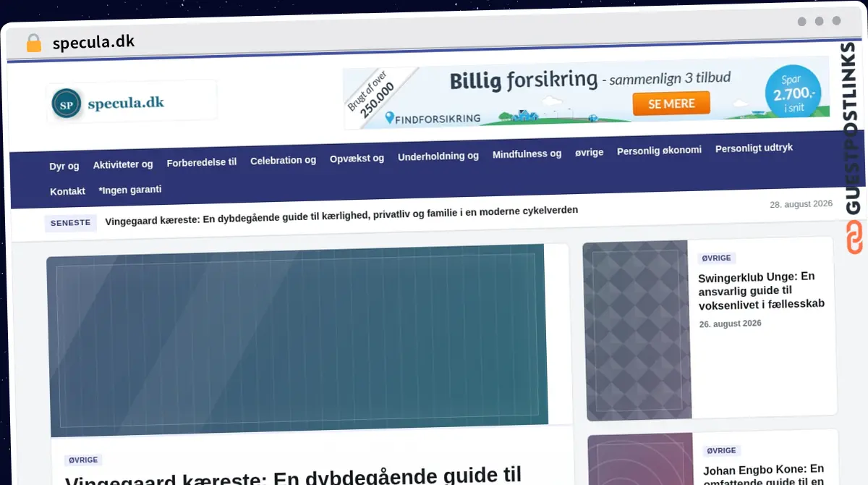Click the Findforsikring location pin icon

tap(389, 117)
